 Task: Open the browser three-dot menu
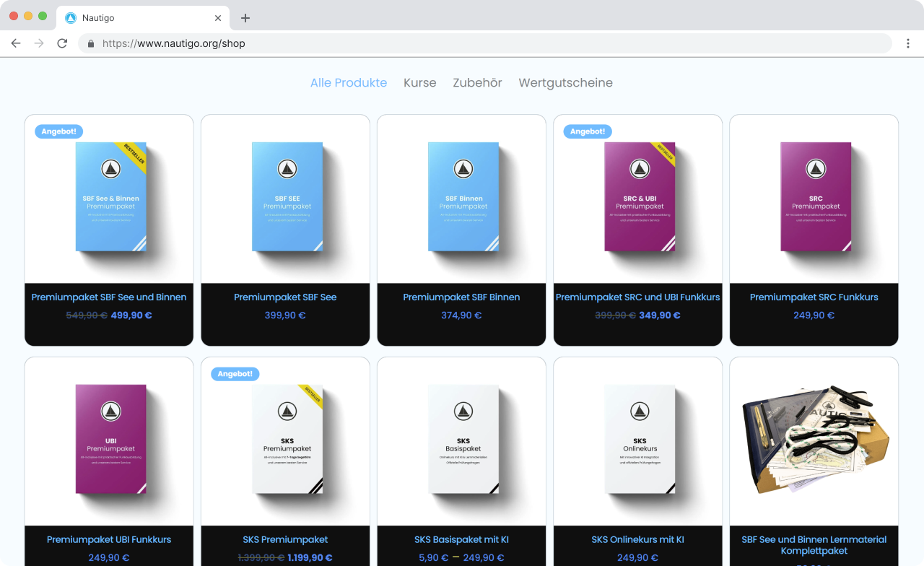coord(908,43)
